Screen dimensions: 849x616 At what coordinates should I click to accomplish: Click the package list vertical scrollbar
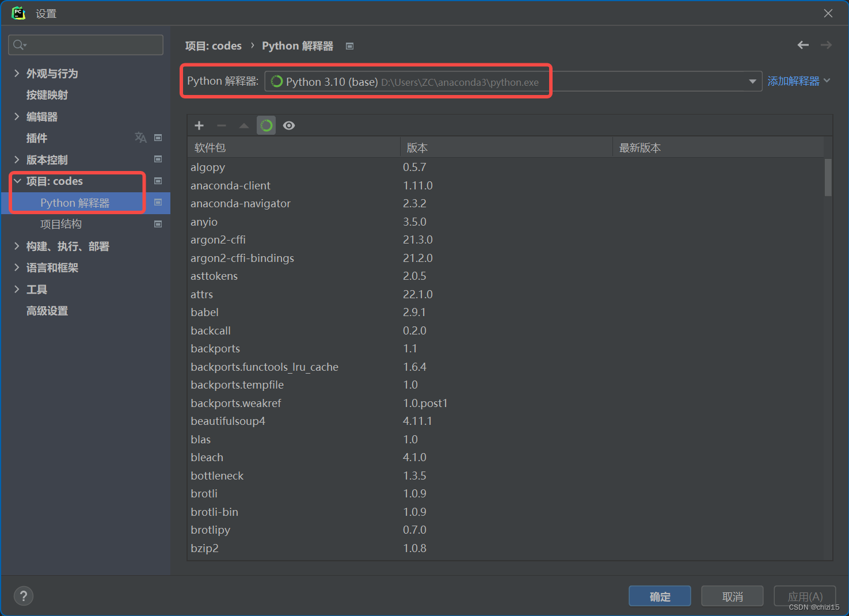[828, 177]
